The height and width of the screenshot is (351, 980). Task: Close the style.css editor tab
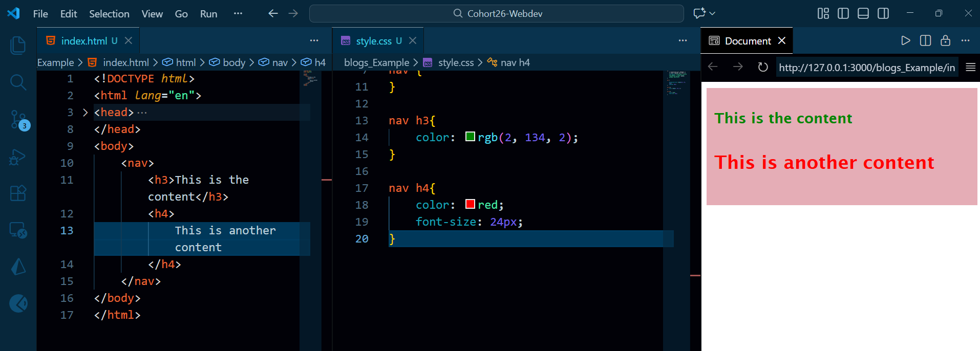pos(413,40)
